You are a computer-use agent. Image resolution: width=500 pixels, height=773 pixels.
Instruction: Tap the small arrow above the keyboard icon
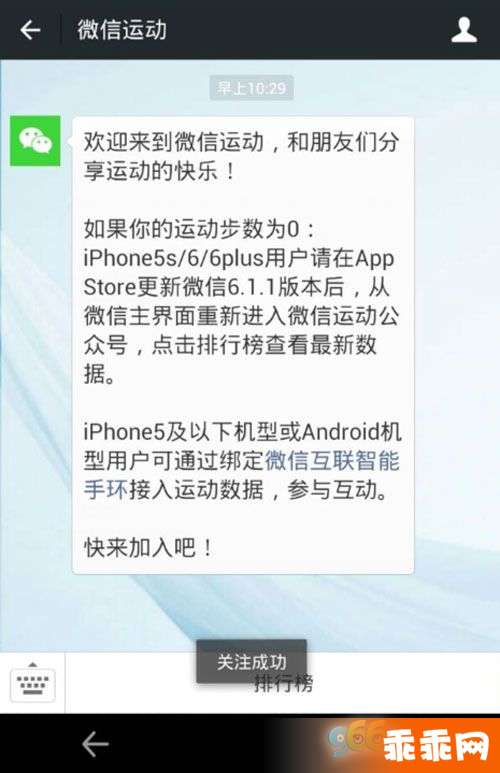(x=33, y=664)
